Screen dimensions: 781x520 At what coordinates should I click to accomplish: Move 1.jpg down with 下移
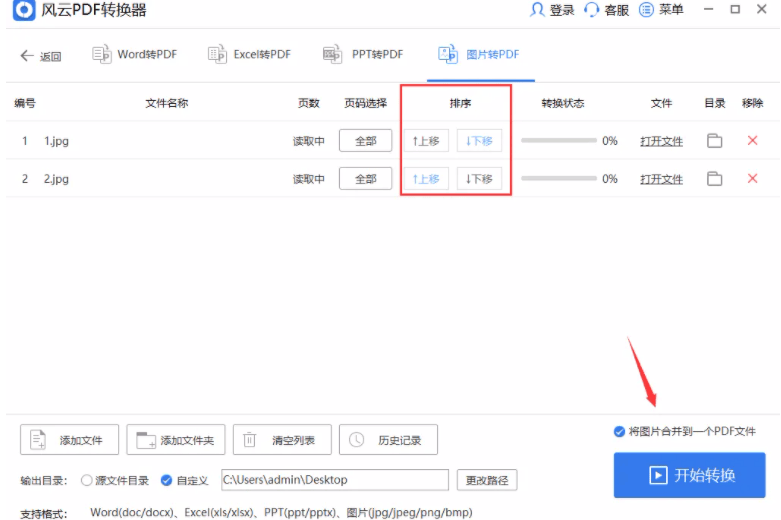pyautogui.click(x=479, y=141)
